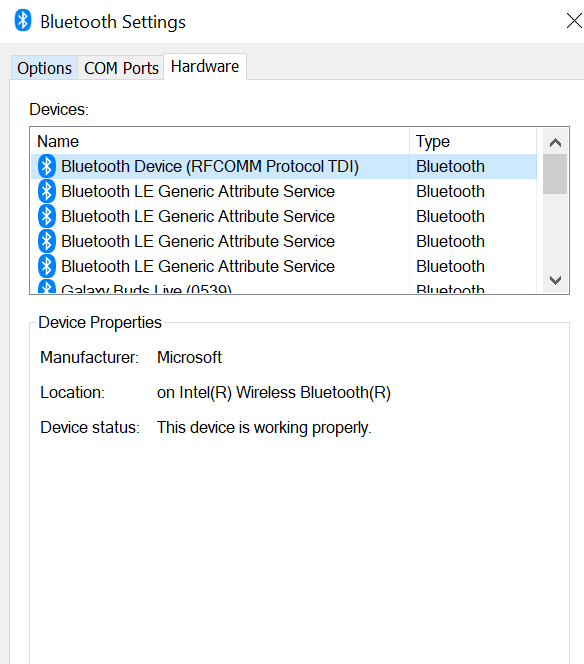Click the Manufacturer value Microsoft
The height and width of the screenshot is (664, 584).
189,357
